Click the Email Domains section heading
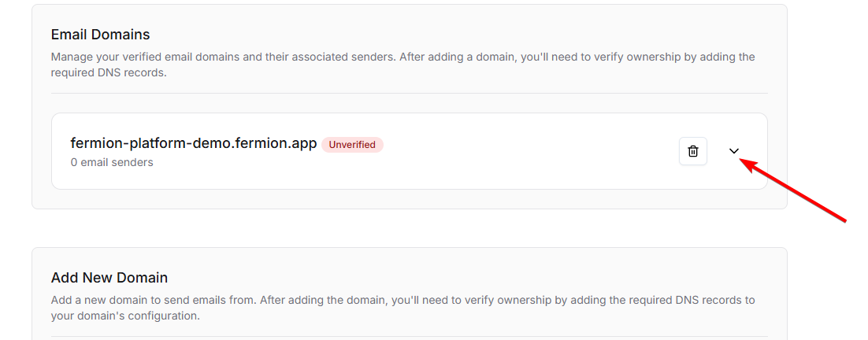Viewport: 868px width, 340px height. (x=100, y=35)
